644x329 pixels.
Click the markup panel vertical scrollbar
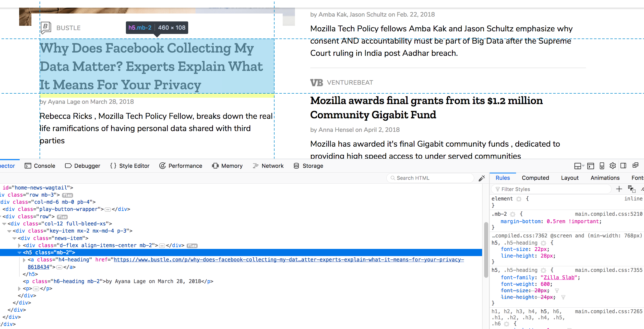[486, 250]
